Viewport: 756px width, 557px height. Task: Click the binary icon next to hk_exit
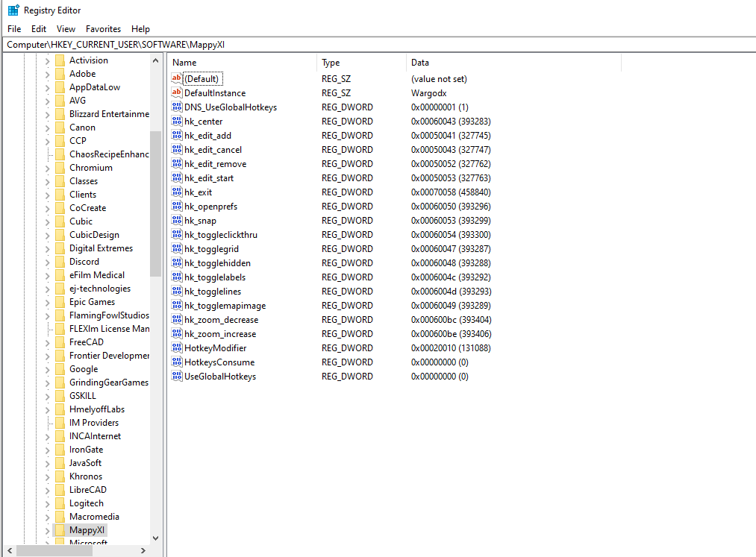pos(177,192)
